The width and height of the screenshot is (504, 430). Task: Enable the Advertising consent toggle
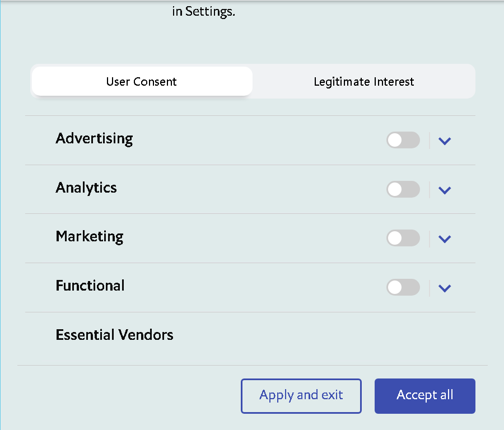pos(403,140)
